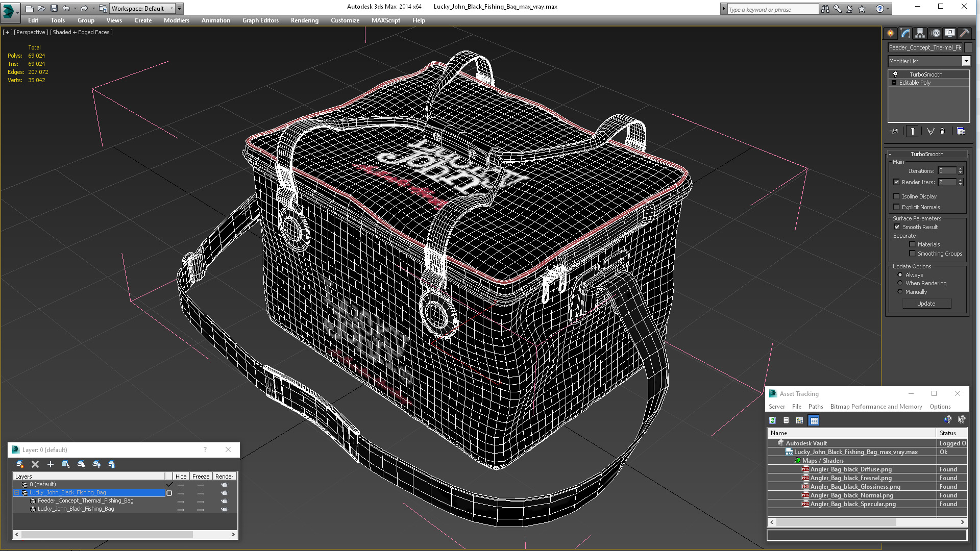980x551 pixels.
Task: Open the Modify command panel tab
Action: pos(905,33)
